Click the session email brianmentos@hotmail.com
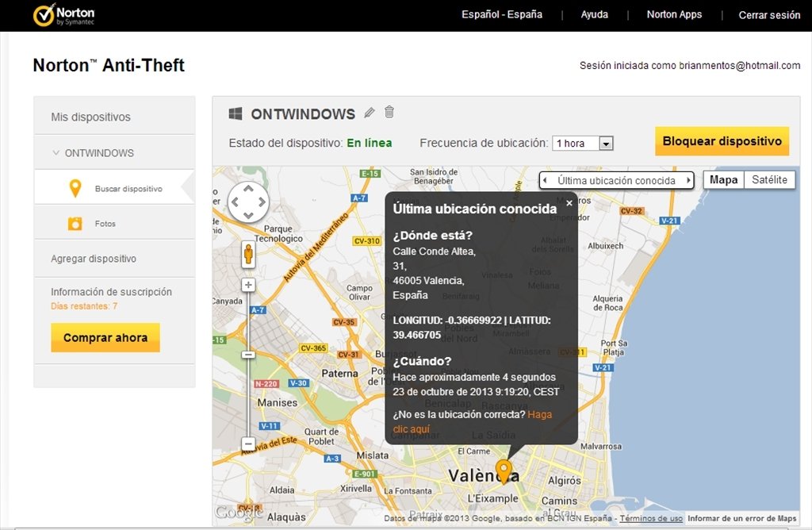Screen dimensions: 812x530 pyautogui.click(x=740, y=65)
